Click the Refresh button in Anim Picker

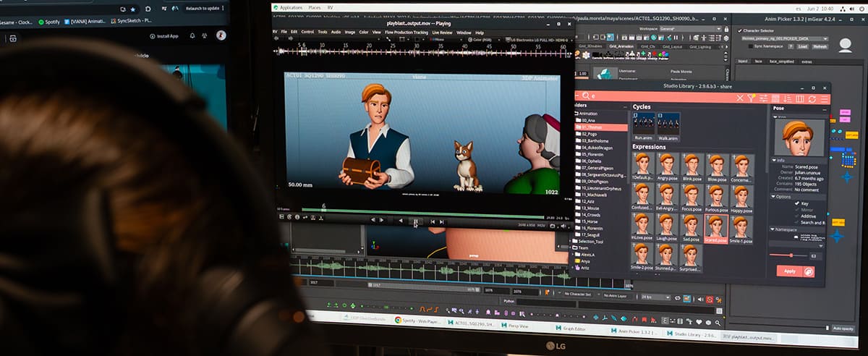click(x=820, y=47)
